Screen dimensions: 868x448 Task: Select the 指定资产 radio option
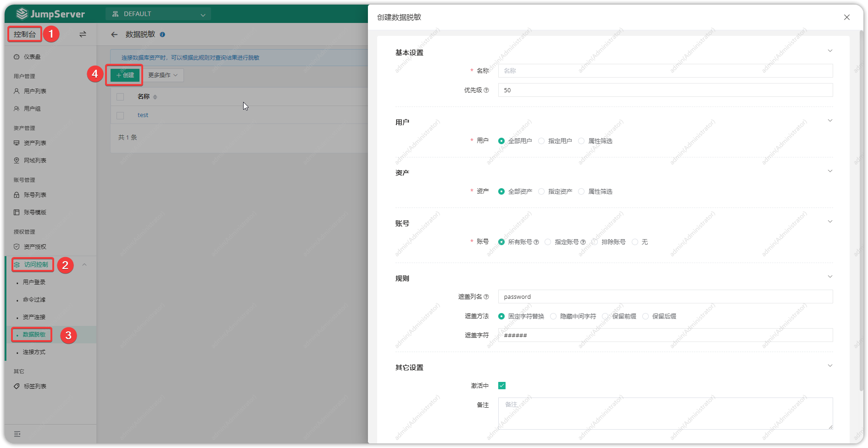point(555,191)
